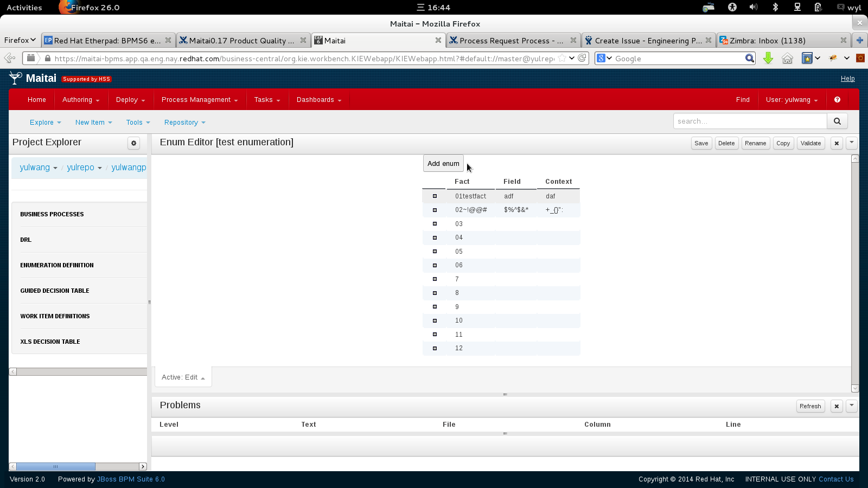Expand the Authoring menu
The image size is (868, 488).
[x=81, y=100]
